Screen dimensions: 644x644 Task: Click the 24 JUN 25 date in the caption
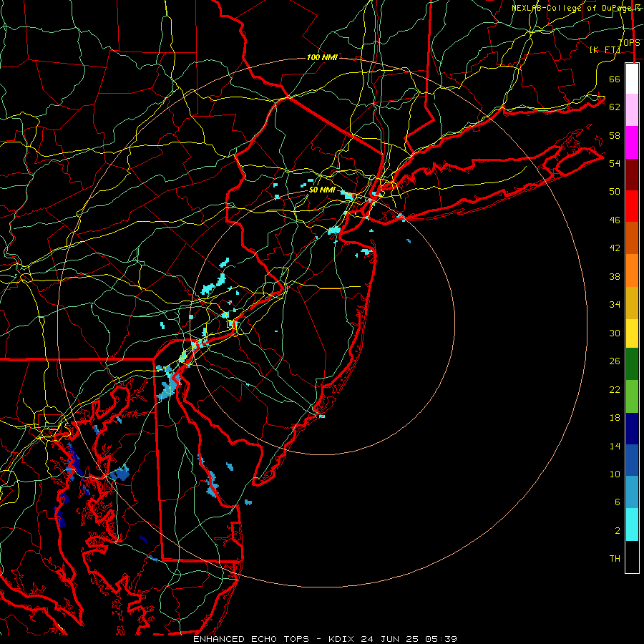390,639
